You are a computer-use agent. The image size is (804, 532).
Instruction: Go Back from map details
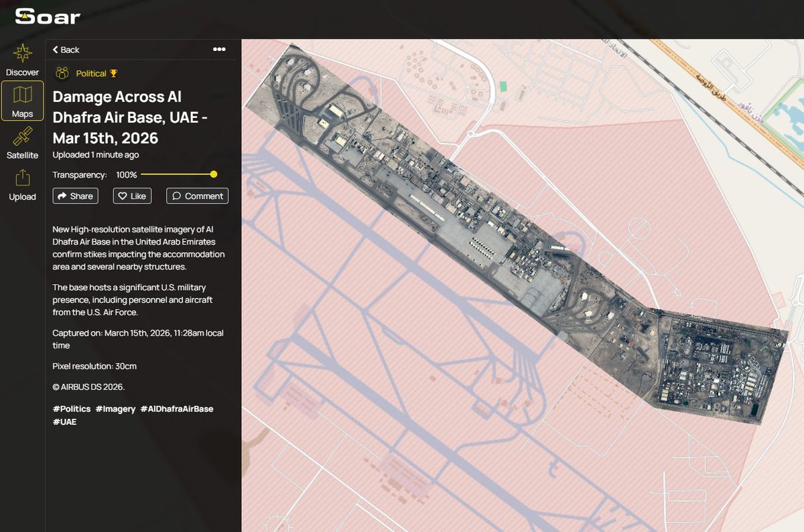tap(66, 50)
